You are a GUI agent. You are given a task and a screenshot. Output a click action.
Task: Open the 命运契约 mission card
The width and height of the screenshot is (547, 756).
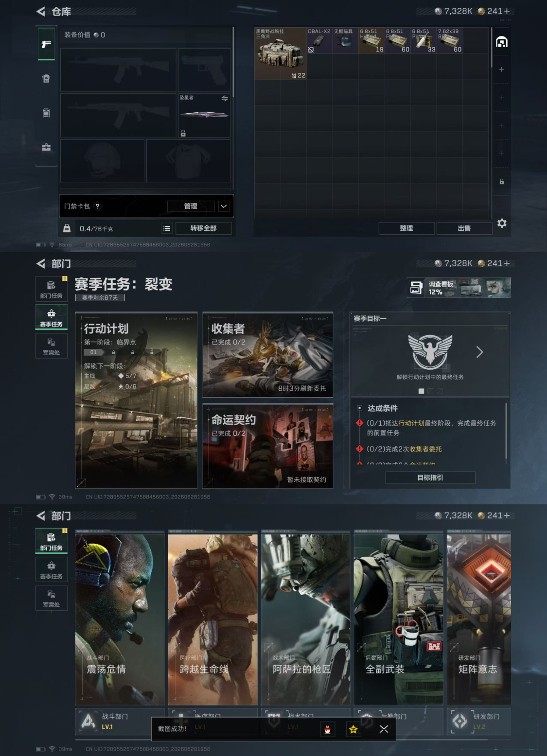click(268, 446)
